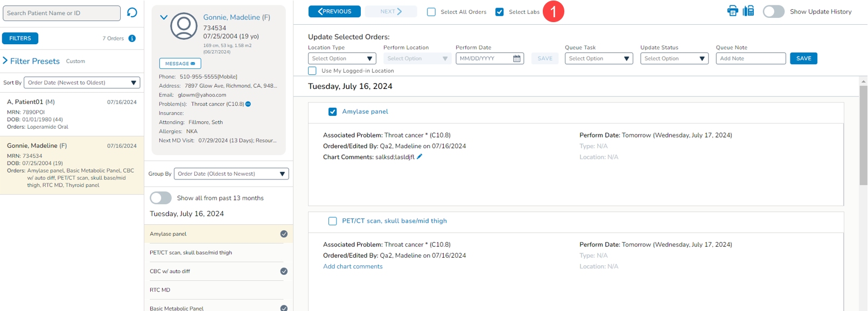Enable Show all from past 13 months
Viewport: 868px width, 311px height.
pos(160,198)
